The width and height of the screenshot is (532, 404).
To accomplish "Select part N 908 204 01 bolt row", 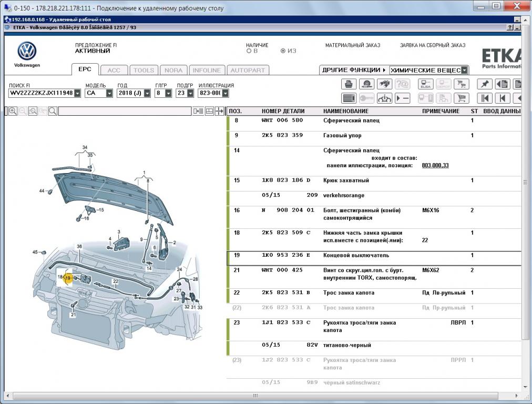I will click(374, 217).
